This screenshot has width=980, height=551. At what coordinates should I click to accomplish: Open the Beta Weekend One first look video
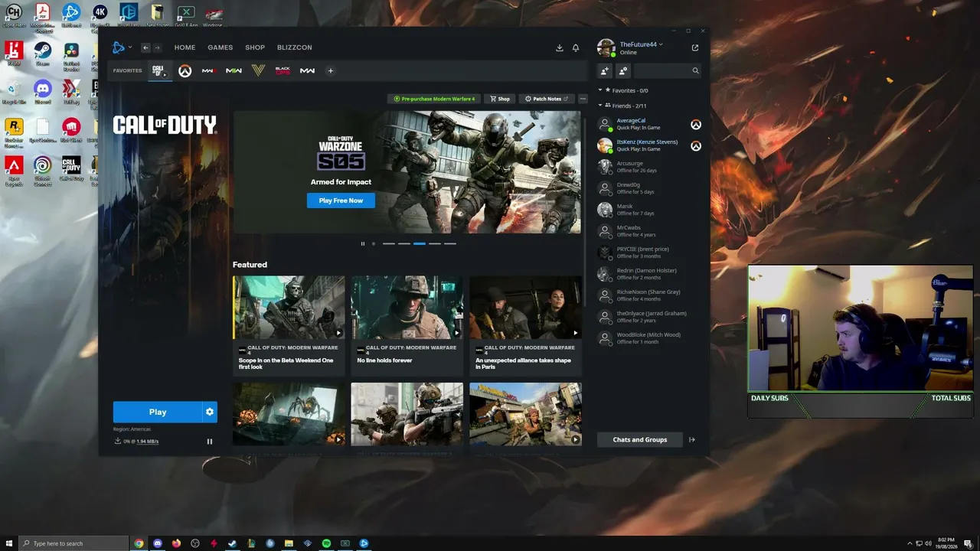click(289, 325)
